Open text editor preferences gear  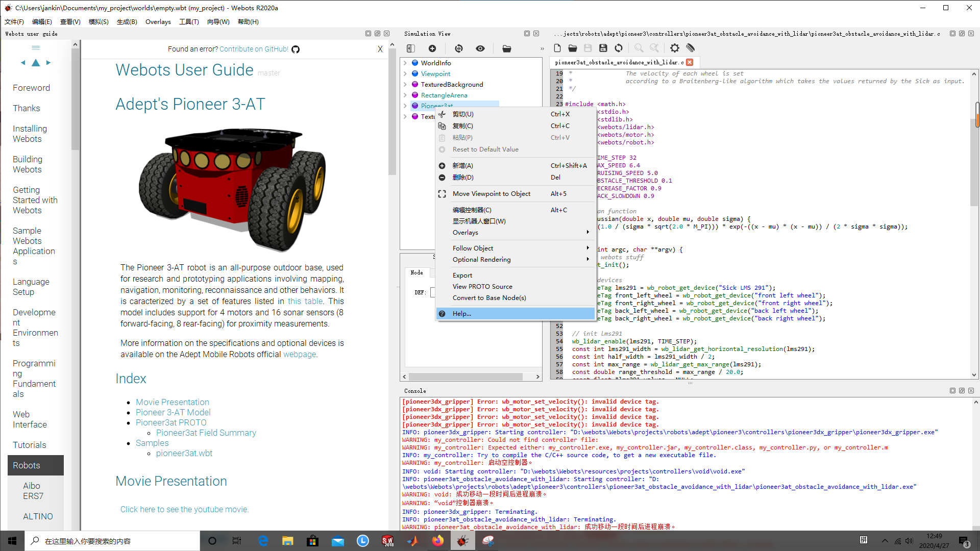click(x=674, y=48)
